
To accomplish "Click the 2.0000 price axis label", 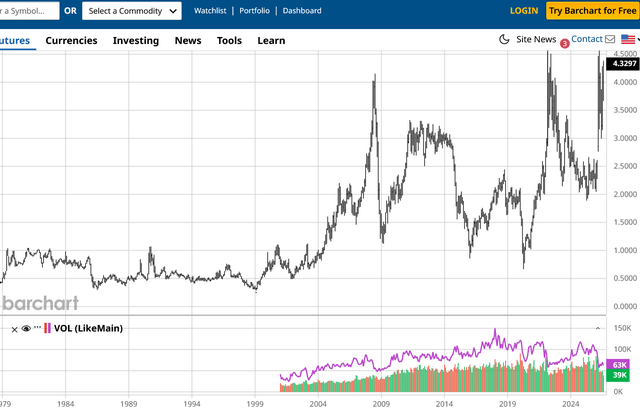I will pos(625,194).
